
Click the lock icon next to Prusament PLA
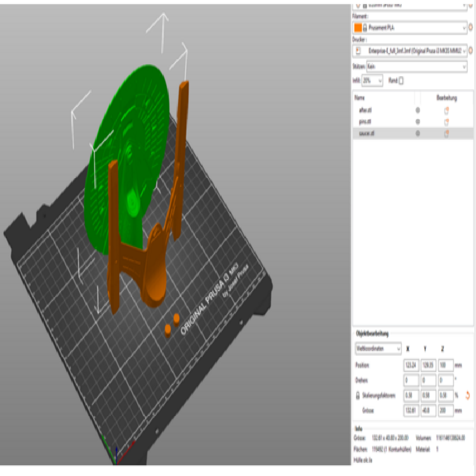[365, 28]
